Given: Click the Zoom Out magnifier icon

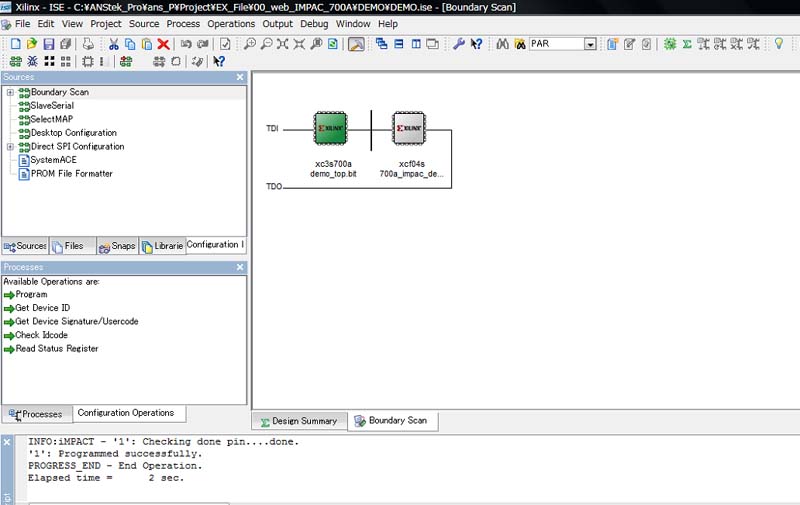Looking at the screenshot, I should point(266,44).
